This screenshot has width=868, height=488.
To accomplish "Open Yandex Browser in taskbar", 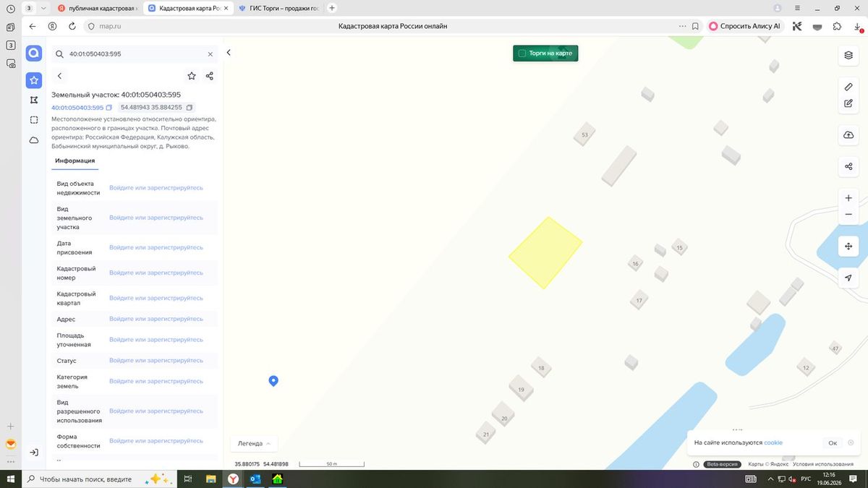I will [x=233, y=479].
